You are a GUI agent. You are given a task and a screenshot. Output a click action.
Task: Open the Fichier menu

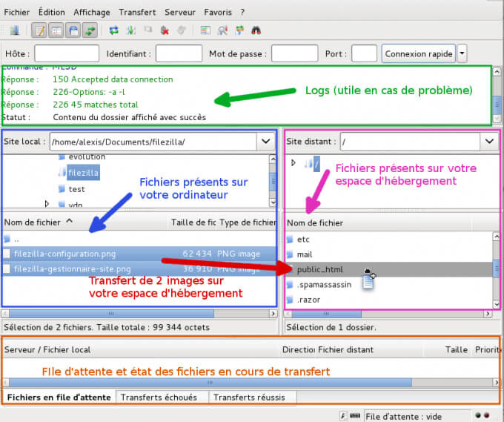point(17,12)
